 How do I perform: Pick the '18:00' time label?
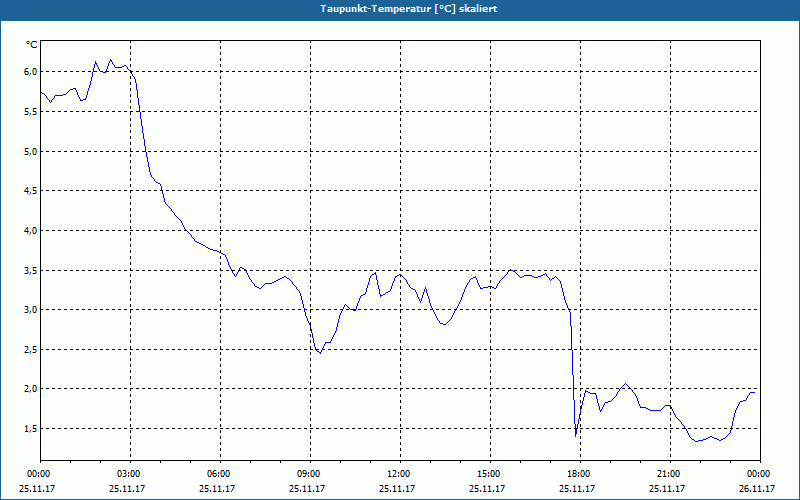(x=578, y=474)
